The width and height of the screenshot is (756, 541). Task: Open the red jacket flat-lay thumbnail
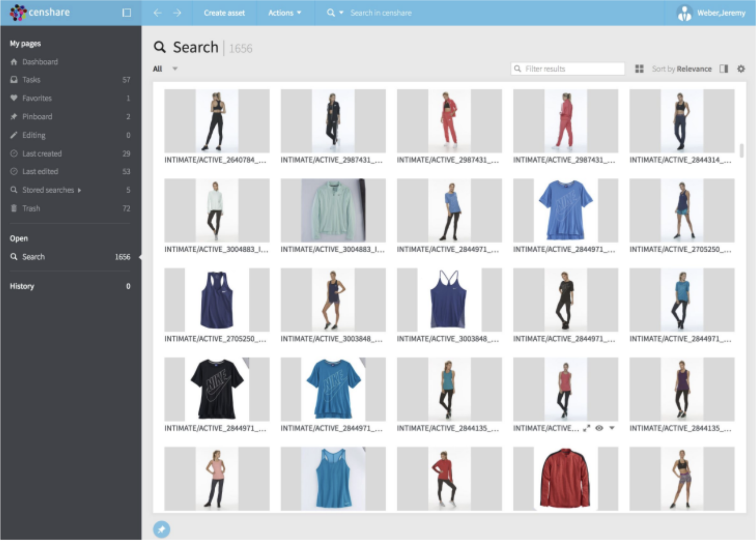(565, 478)
